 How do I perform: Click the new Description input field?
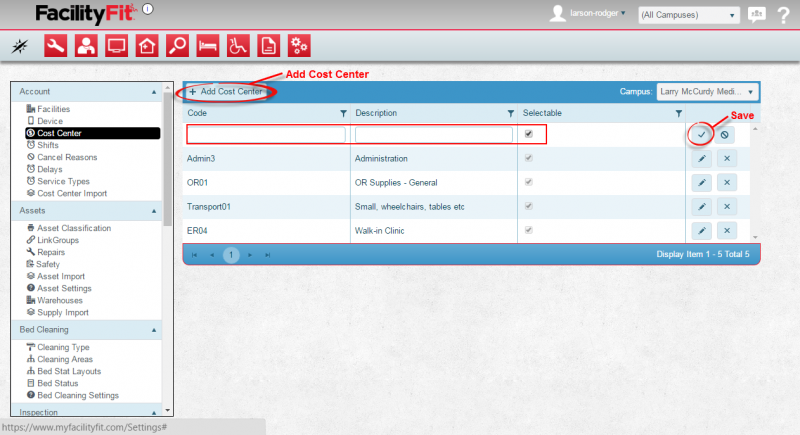click(x=434, y=135)
